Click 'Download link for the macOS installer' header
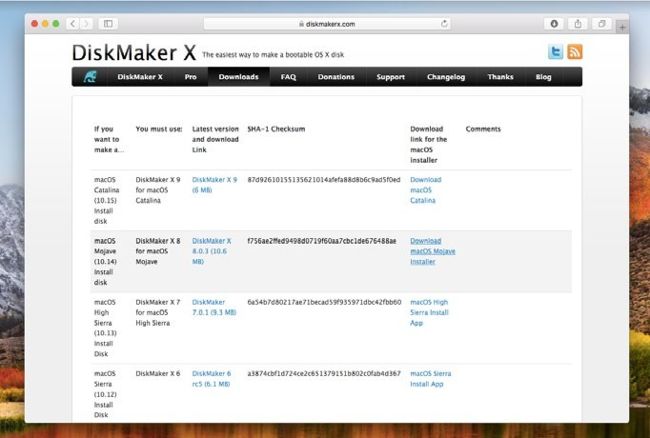Viewport: 650px width, 438px height. coord(429,144)
